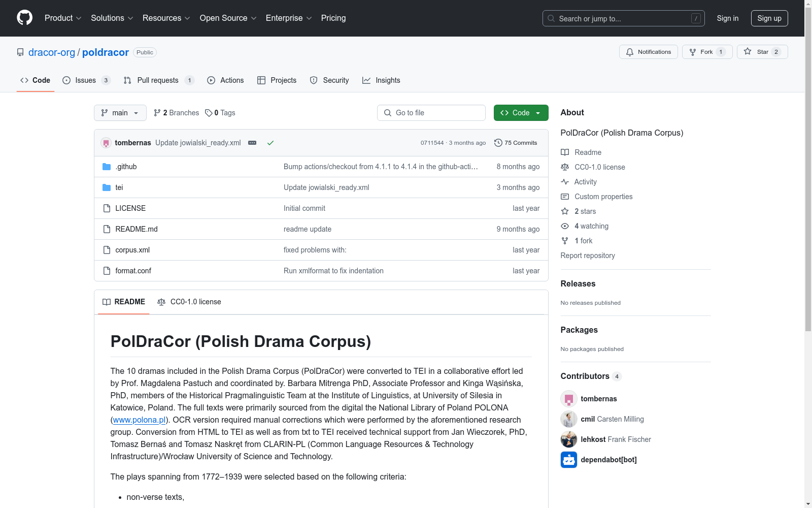Expand the Product menu
The height and width of the screenshot is (508, 812).
click(x=63, y=18)
